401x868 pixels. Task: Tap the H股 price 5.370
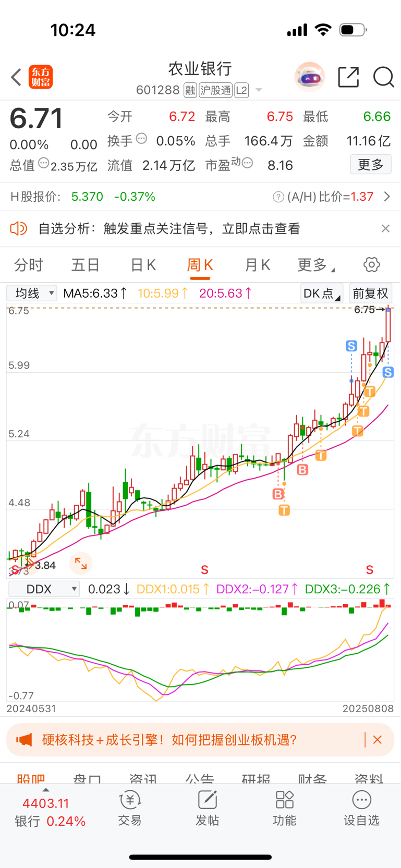coord(87,197)
